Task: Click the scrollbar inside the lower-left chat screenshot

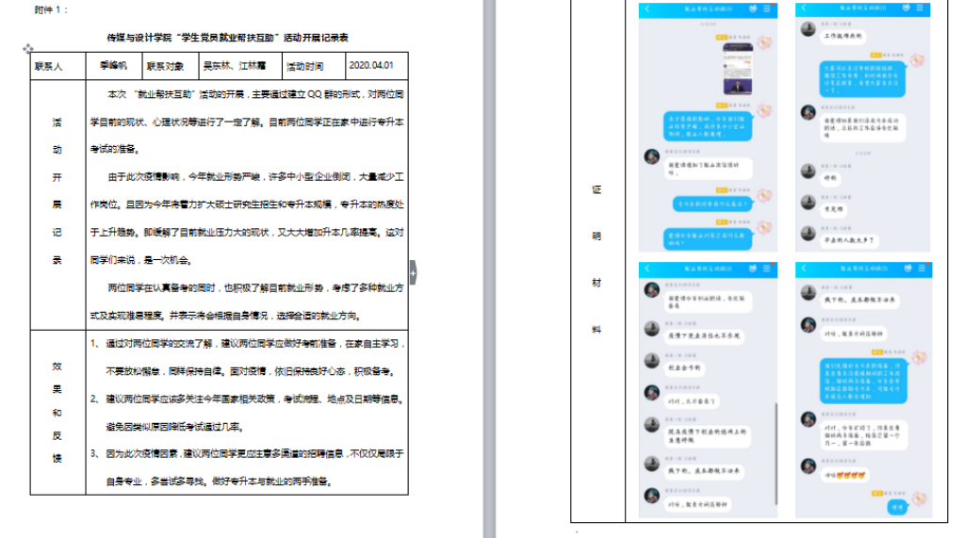Action: click(776, 443)
